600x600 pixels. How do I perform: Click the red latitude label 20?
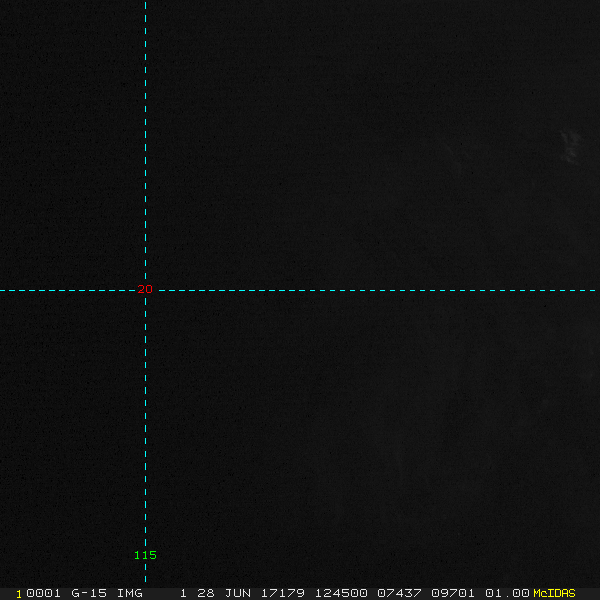[145, 289]
